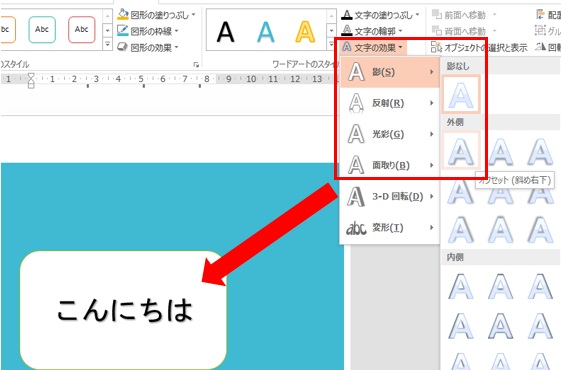Screen dimensions: 561x370
Task: Expand the shape styles gallery list
Action: point(107,45)
